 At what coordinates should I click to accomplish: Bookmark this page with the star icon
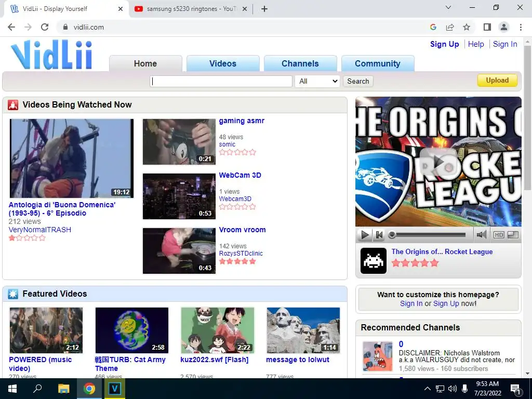pyautogui.click(x=467, y=27)
